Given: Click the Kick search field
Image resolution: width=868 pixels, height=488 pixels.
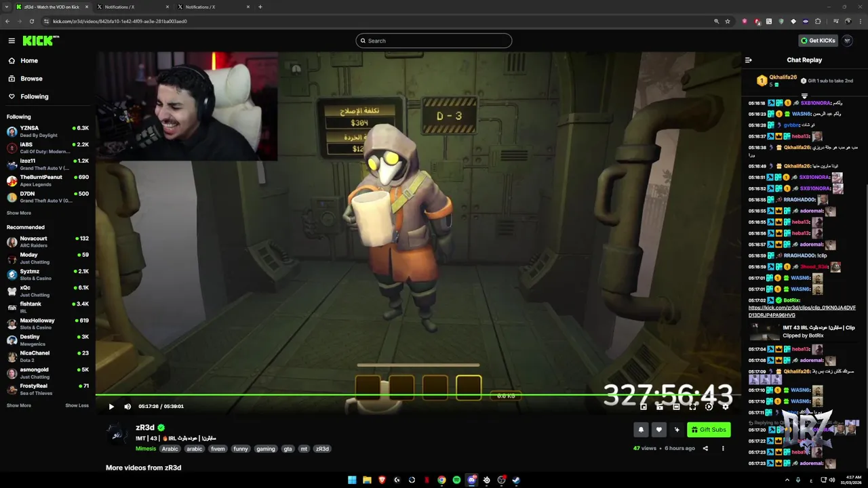Looking at the screenshot, I should 433,41.
